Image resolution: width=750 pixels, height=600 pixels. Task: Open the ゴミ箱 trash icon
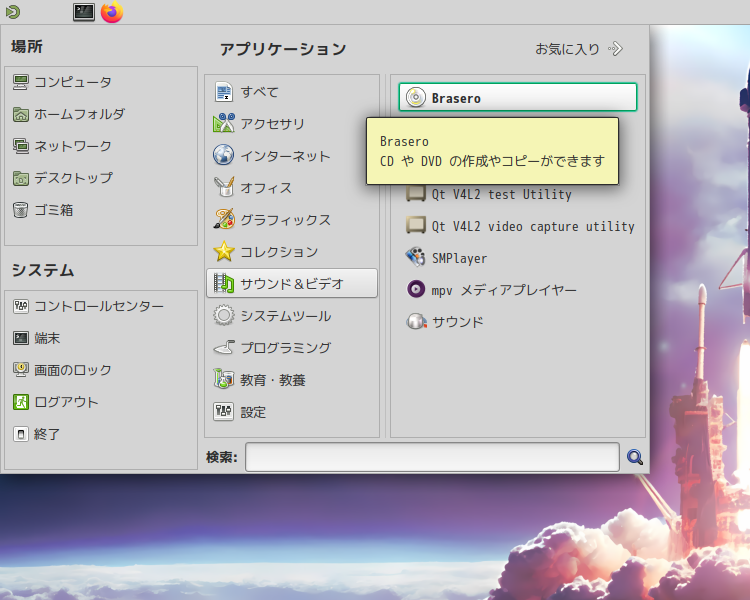point(21,210)
